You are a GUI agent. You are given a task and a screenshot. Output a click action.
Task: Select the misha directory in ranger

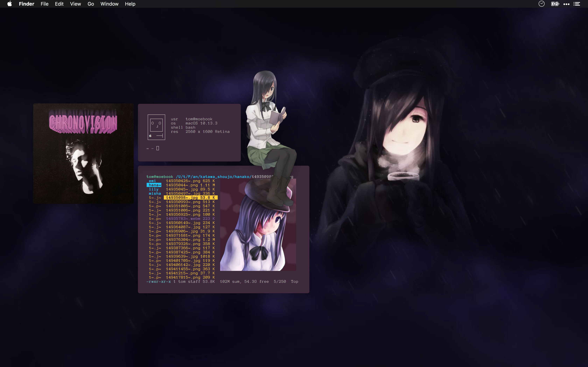pyautogui.click(x=155, y=193)
